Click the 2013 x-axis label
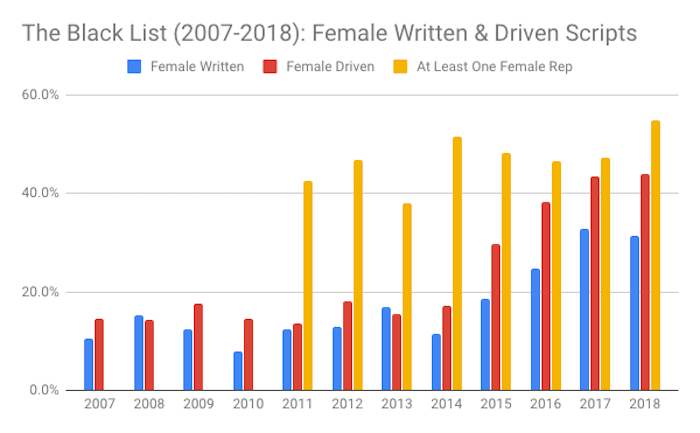700x433 pixels. pyautogui.click(x=397, y=404)
